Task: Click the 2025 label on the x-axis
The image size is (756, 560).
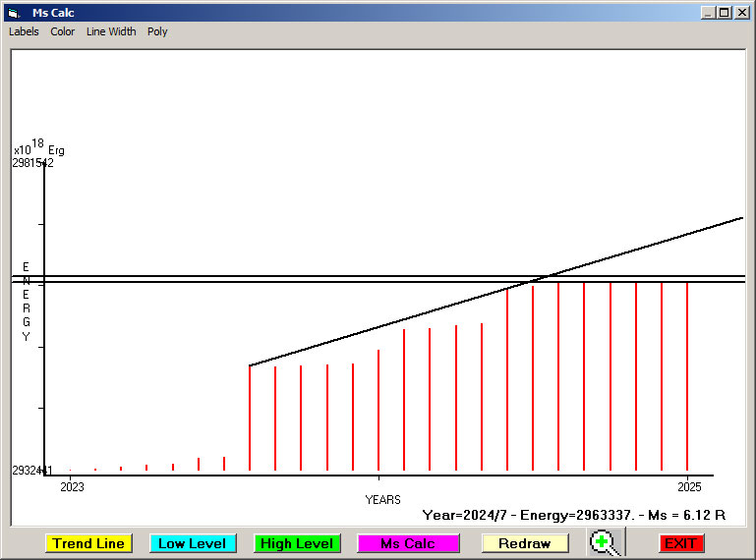Action: pos(688,486)
